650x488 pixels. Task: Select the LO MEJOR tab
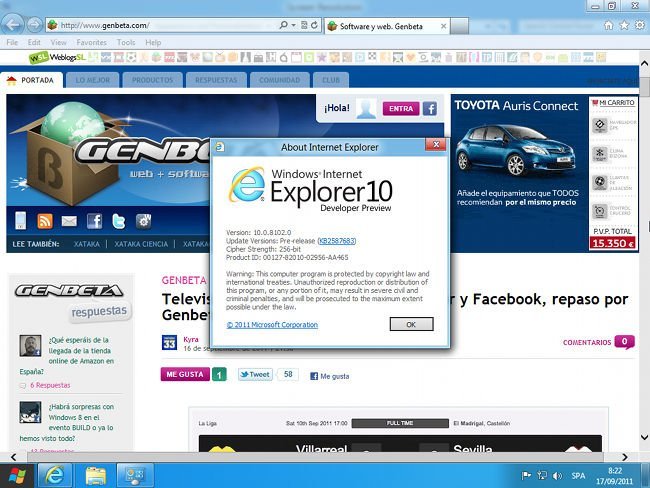pos(92,80)
